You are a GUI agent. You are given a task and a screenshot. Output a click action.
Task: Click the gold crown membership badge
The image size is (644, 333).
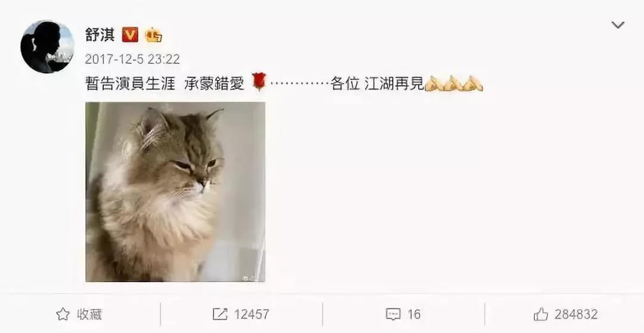pyautogui.click(x=154, y=35)
